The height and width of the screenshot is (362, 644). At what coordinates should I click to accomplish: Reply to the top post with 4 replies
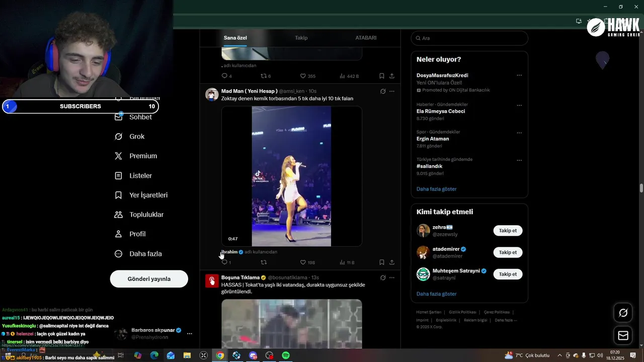pyautogui.click(x=226, y=76)
